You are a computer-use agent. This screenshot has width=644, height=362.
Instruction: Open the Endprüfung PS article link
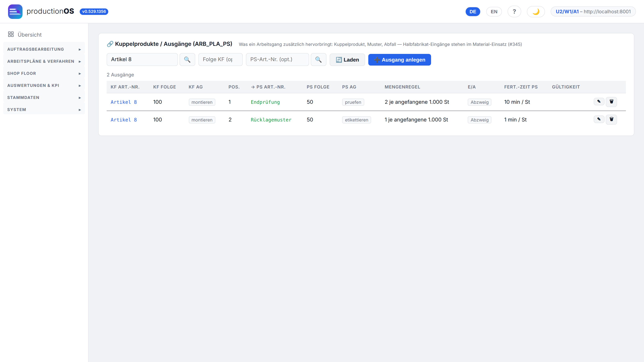(265, 102)
